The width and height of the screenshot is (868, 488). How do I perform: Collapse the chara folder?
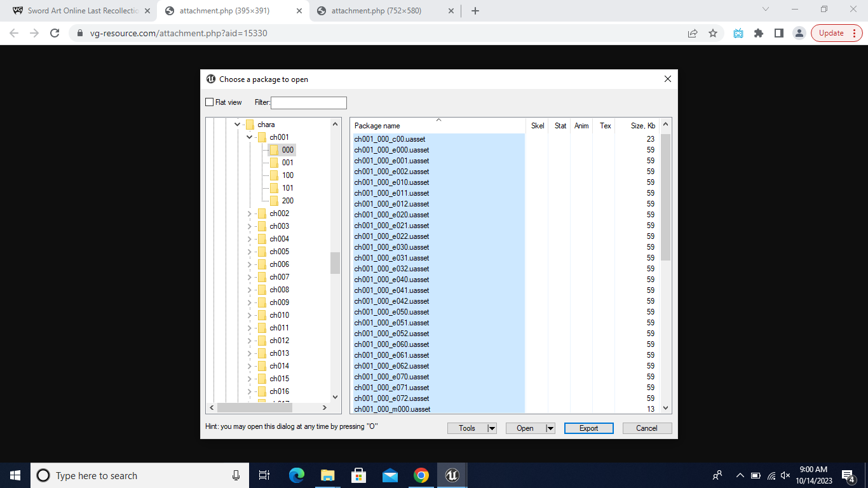coord(238,125)
